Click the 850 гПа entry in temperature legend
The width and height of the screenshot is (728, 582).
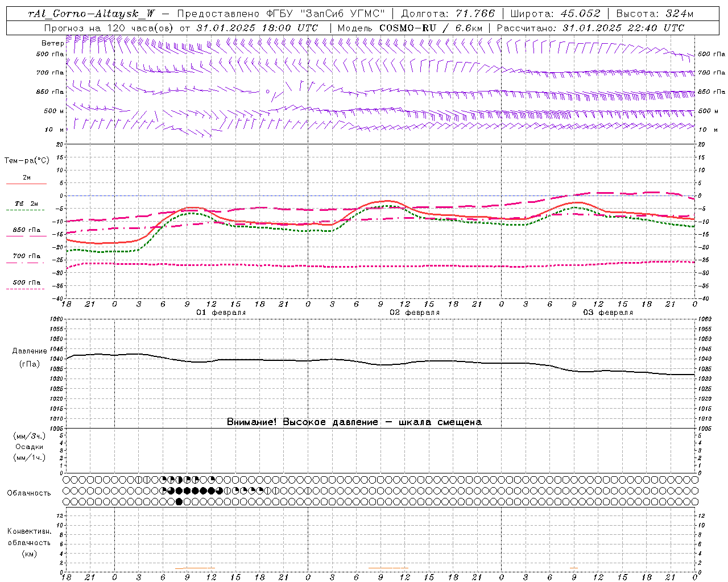[26, 232]
